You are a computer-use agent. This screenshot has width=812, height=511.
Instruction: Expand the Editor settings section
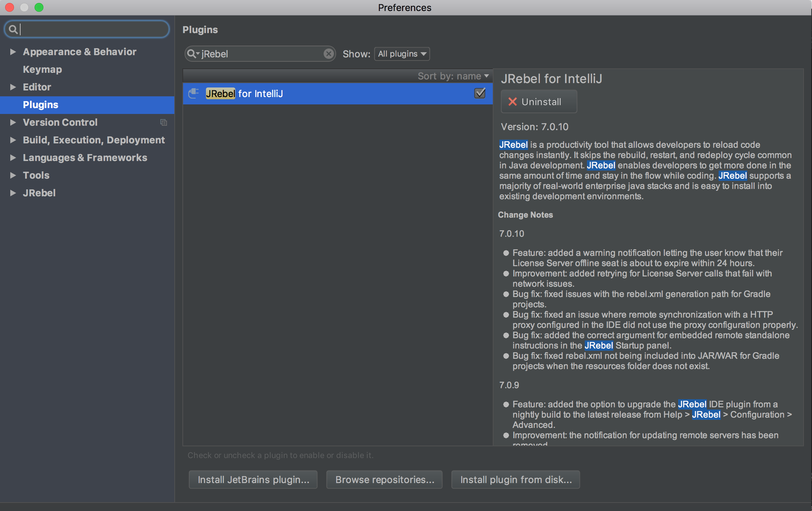(13, 87)
